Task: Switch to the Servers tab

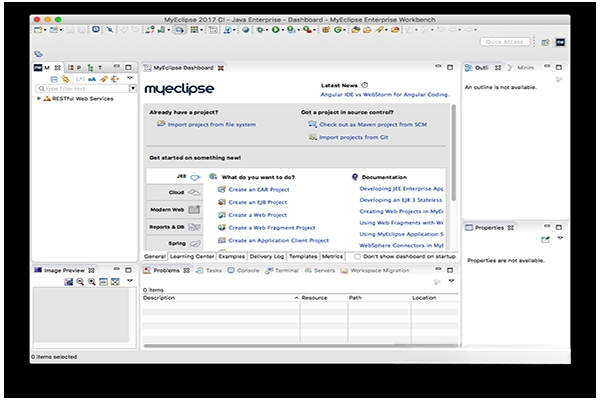Action: pyautogui.click(x=320, y=270)
